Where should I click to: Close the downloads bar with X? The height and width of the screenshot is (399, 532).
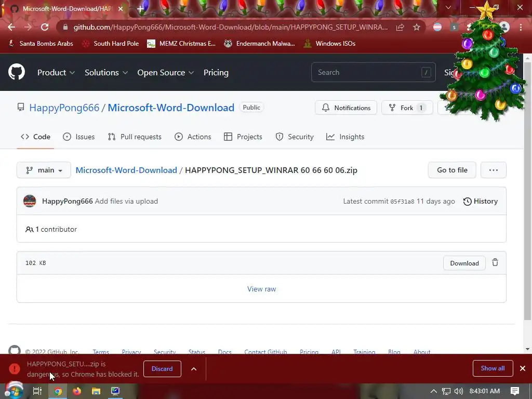coord(523,368)
